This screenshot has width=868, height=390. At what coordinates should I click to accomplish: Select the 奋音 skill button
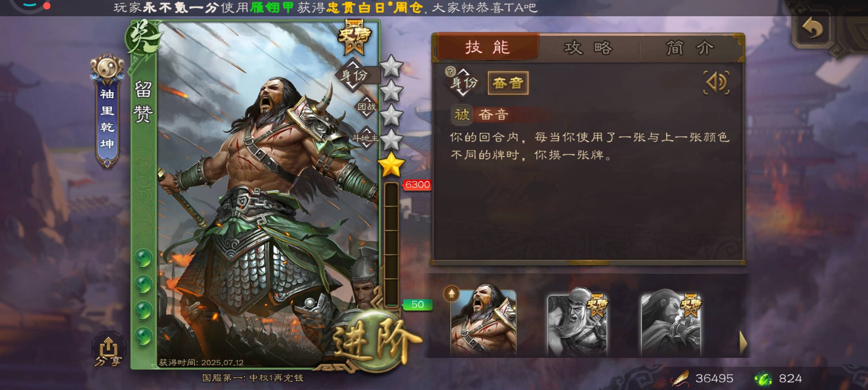[x=508, y=83]
